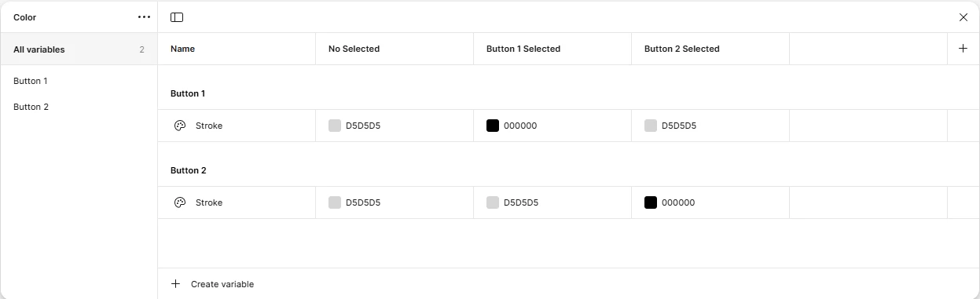Open the Color collection options menu
The image size is (980, 299).
click(144, 16)
